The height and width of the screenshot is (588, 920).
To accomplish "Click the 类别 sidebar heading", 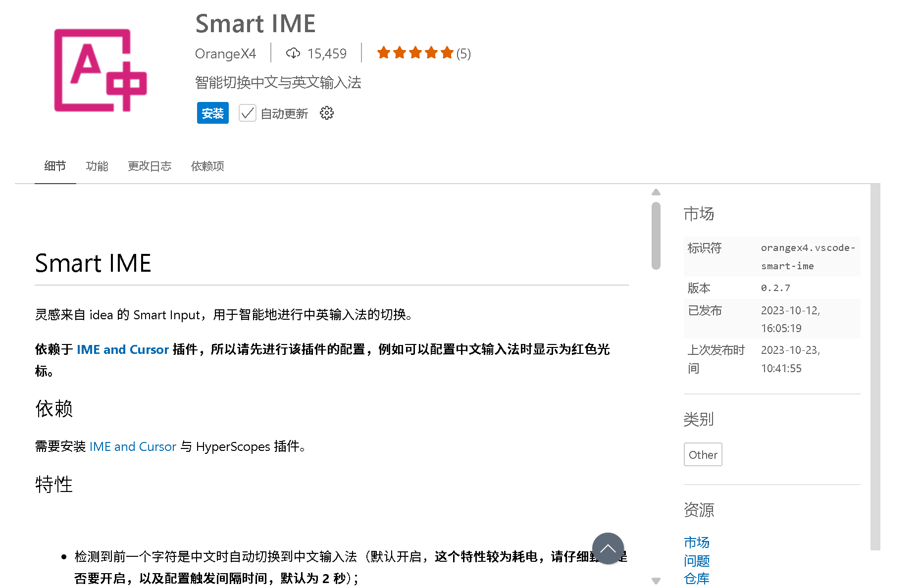I will click(x=699, y=419).
